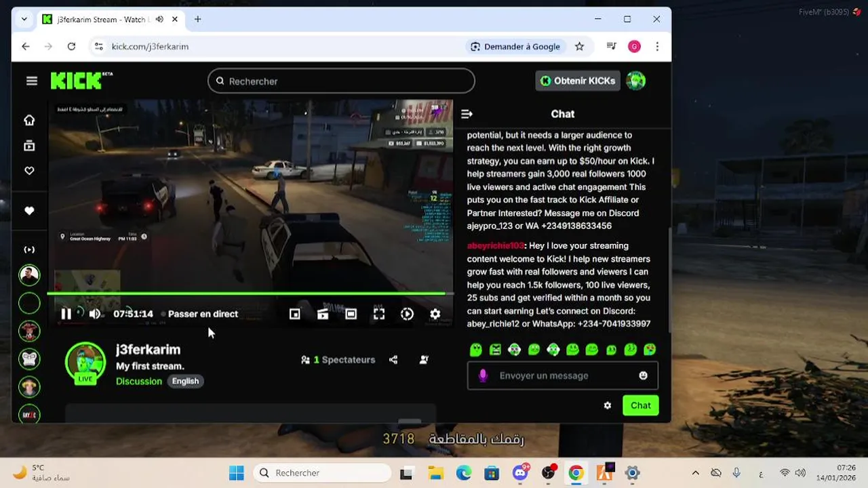The width and height of the screenshot is (868, 488).
Task: Click the 1 Spectateurs viewer count
Action: [338, 360]
